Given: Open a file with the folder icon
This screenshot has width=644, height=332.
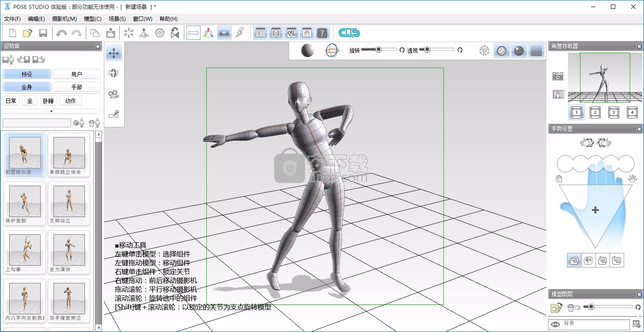Looking at the screenshot, I should [x=27, y=33].
